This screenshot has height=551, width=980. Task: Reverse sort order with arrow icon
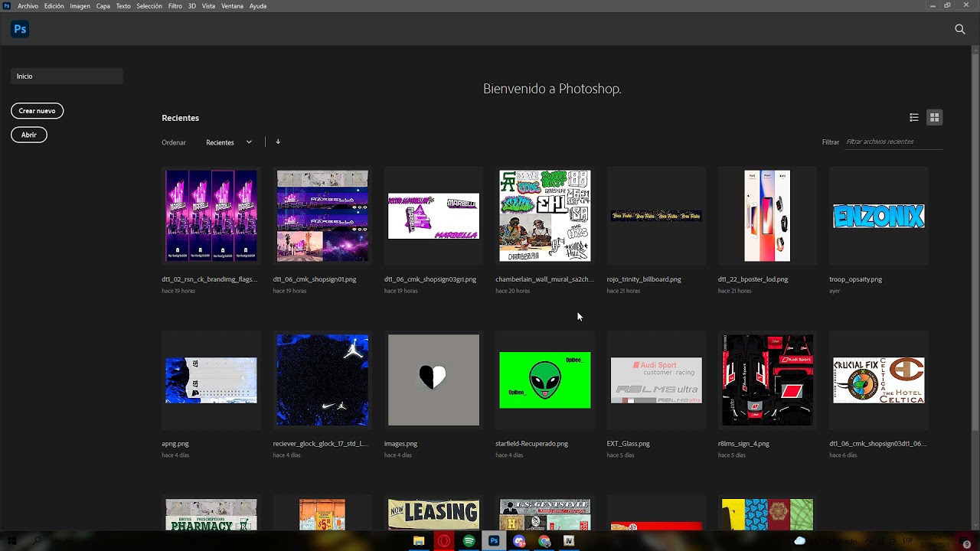click(x=278, y=142)
